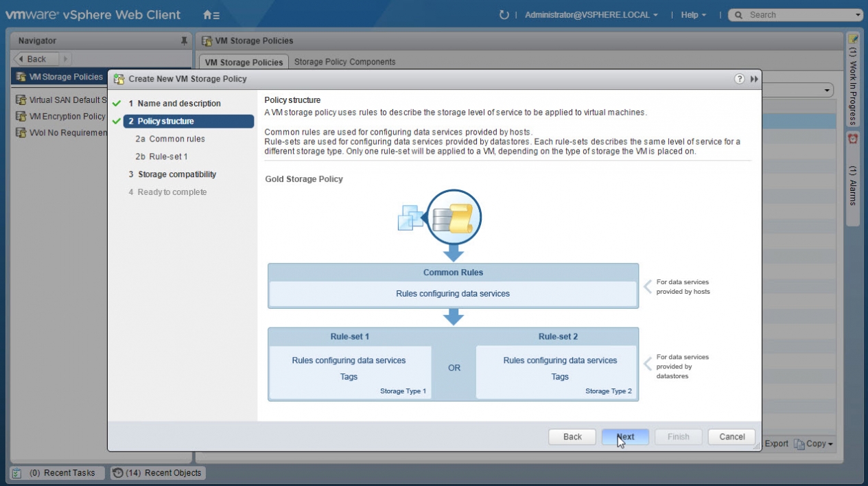Open the vSphere home menu icon
The image size is (868, 486).
tap(211, 14)
